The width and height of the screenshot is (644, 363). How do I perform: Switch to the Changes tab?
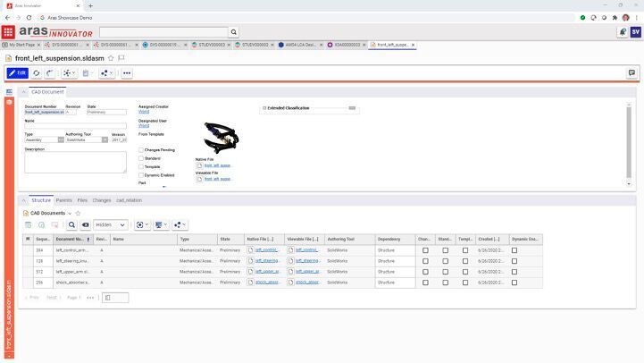101,200
